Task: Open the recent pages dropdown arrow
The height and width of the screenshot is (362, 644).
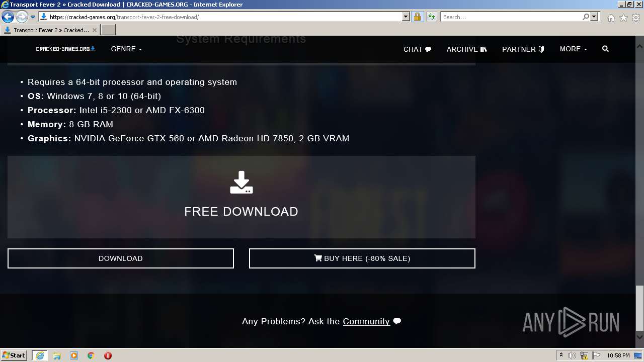Action: tap(33, 17)
